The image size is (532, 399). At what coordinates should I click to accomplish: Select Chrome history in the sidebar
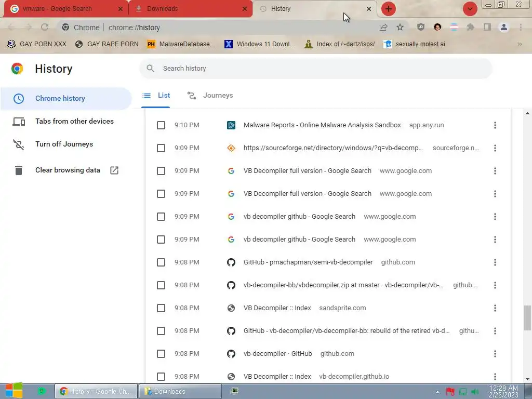pos(66,98)
